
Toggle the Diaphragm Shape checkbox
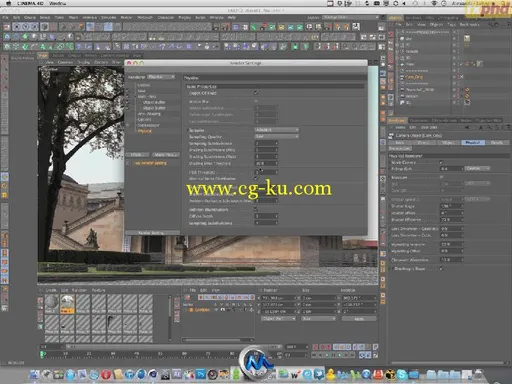pyautogui.click(x=441, y=268)
